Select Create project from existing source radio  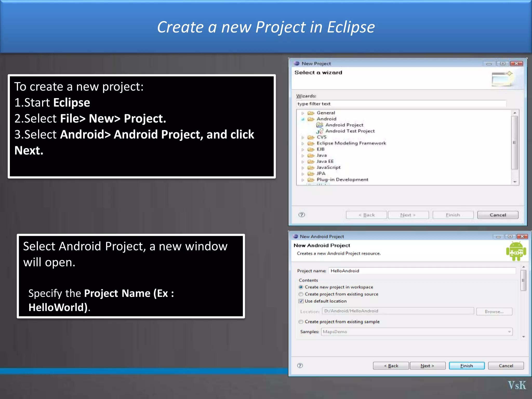pos(301,294)
